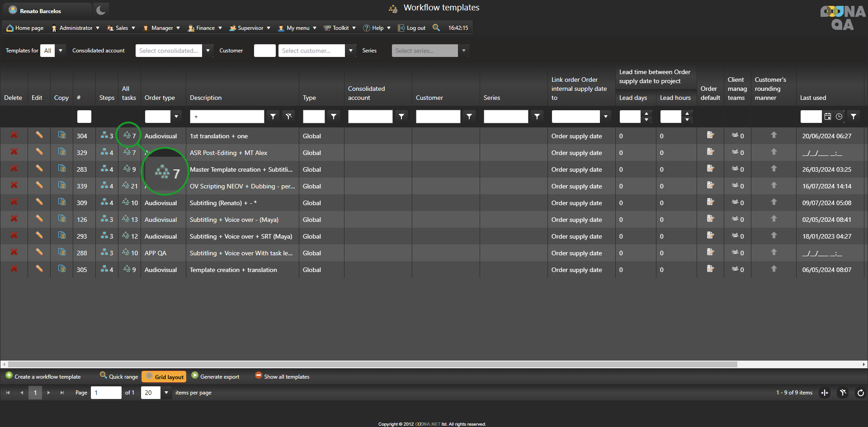Toggle Grid layout button
Image resolution: width=868 pixels, height=427 pixels.
pyautogui.click(x=164, y=377)
